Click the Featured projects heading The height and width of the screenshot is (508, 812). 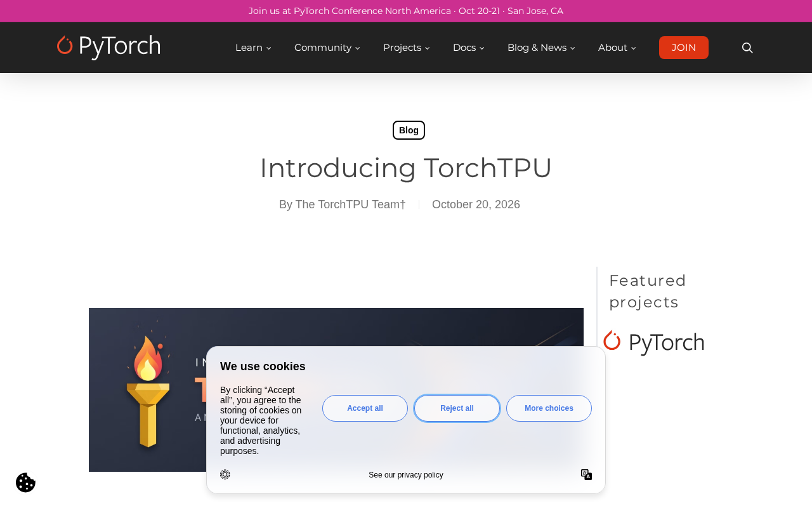[x=648, y=291]
